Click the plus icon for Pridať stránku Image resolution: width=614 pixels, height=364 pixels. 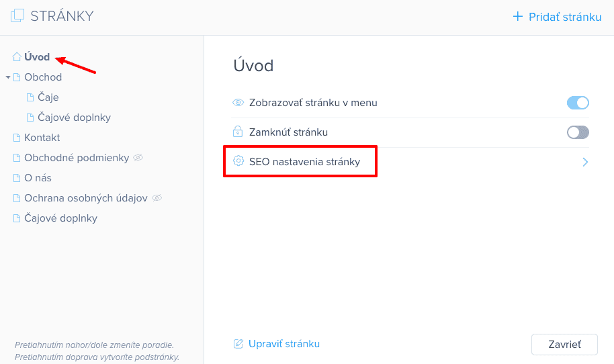517,17
